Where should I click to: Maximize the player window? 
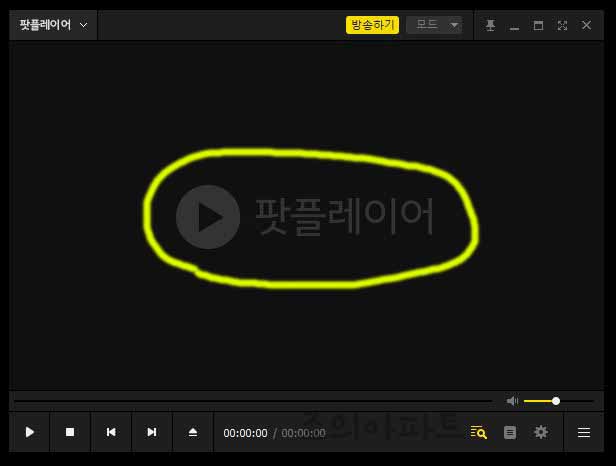(538, 26)
